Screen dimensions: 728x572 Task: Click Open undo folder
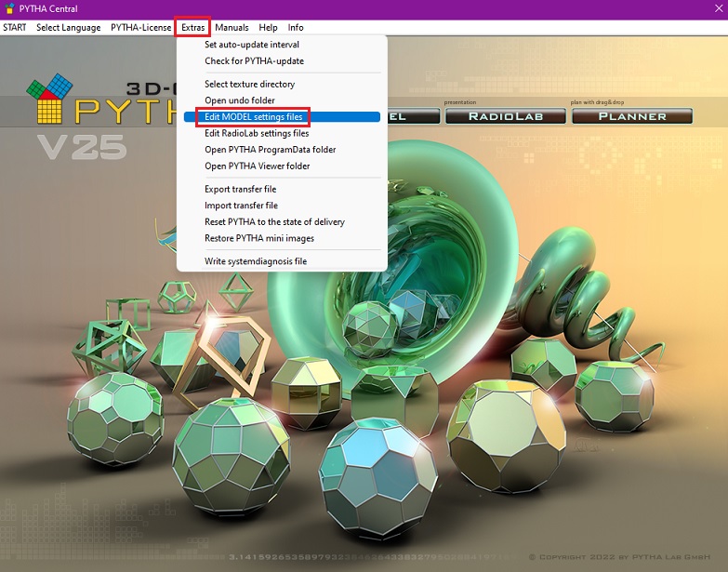pos(282,100)
